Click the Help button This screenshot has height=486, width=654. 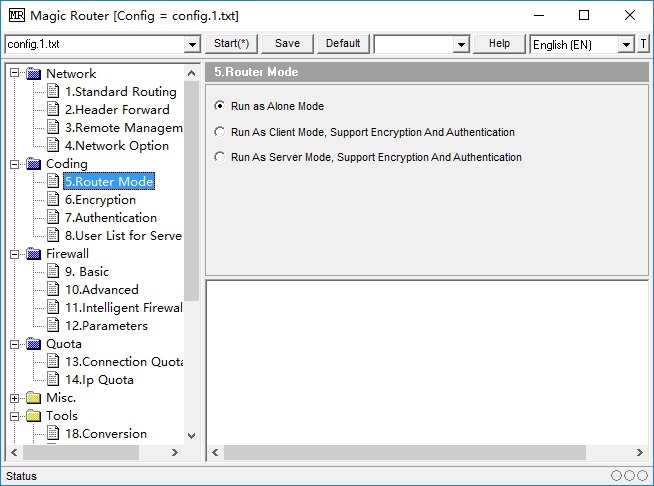[x=499, y=43]
